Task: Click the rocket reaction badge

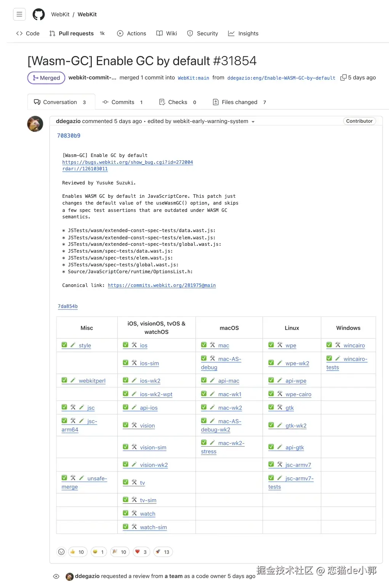Action: pos(163,552)
